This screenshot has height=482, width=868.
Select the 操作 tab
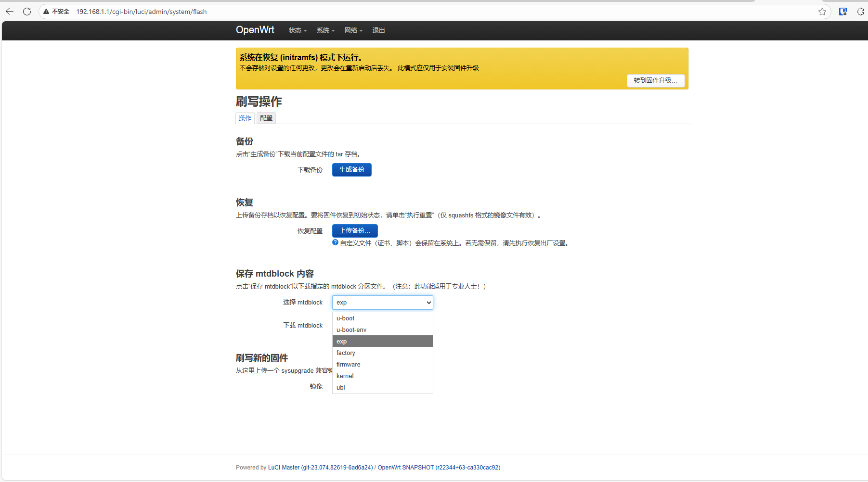pos(245,118)
